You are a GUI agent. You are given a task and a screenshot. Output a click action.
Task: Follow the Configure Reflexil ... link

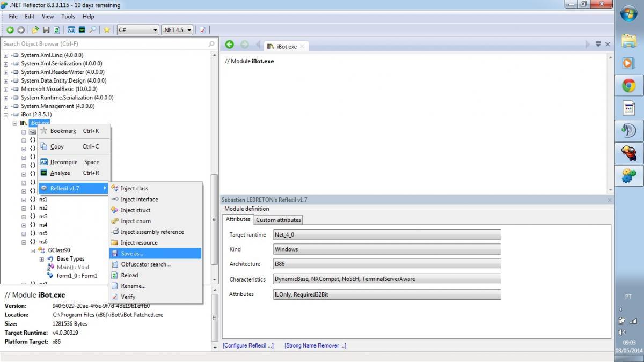[x=248, y=345]
